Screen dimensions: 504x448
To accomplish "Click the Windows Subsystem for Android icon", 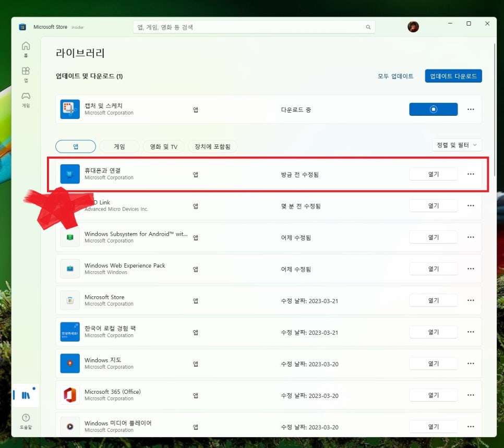I will (70, 237).
